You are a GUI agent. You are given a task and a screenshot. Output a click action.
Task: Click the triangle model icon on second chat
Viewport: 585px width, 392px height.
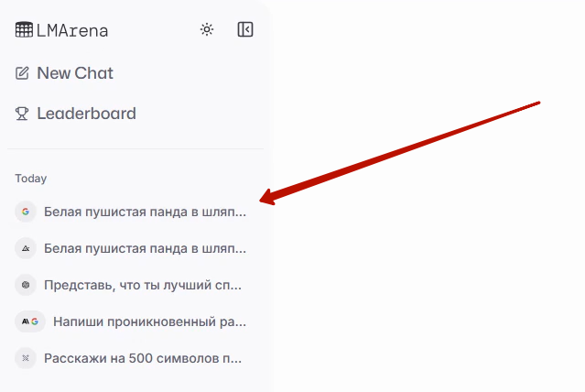pos(26,248)
